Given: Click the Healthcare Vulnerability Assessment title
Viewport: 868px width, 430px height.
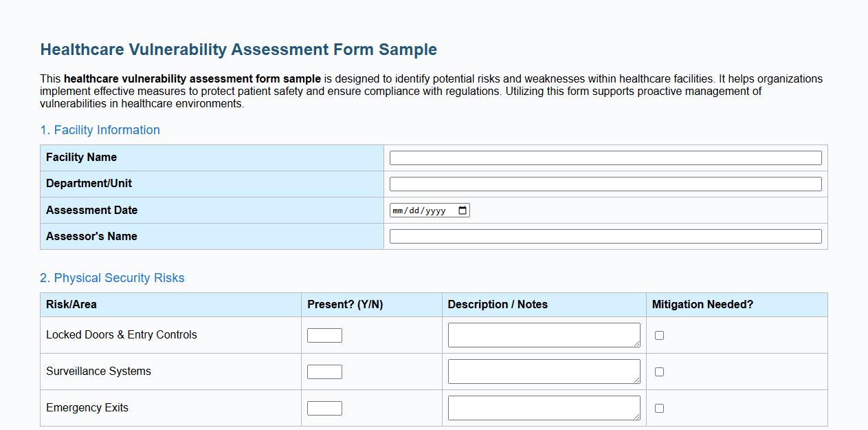Looking at the screenshot, I should point(238,49).
